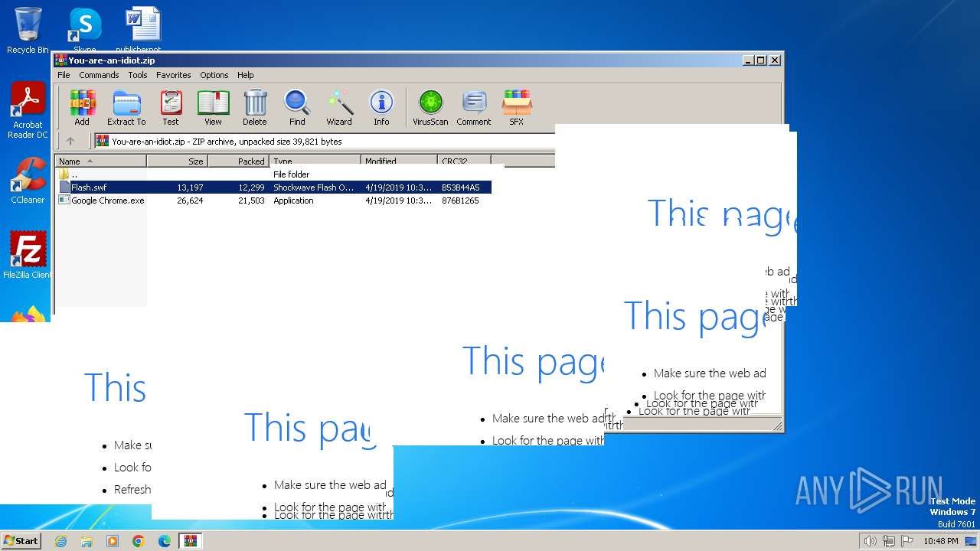Screen dimensions: 980x551
Task: Open Windows Explorer folder taskbar icon
Action: click(87, 541)
